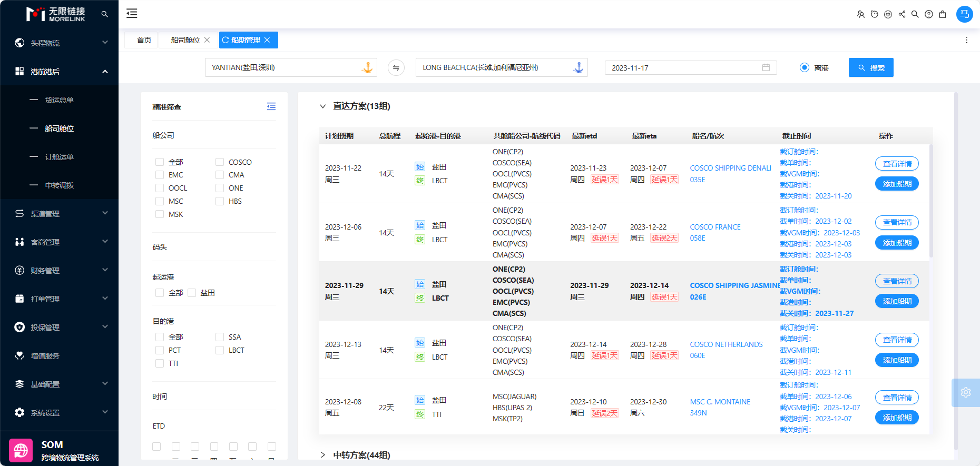The width and height of the screenshot is (980, 466).
Task: Expand the 客商管理 sidebar menu
Action: click(x=59, y=242)
